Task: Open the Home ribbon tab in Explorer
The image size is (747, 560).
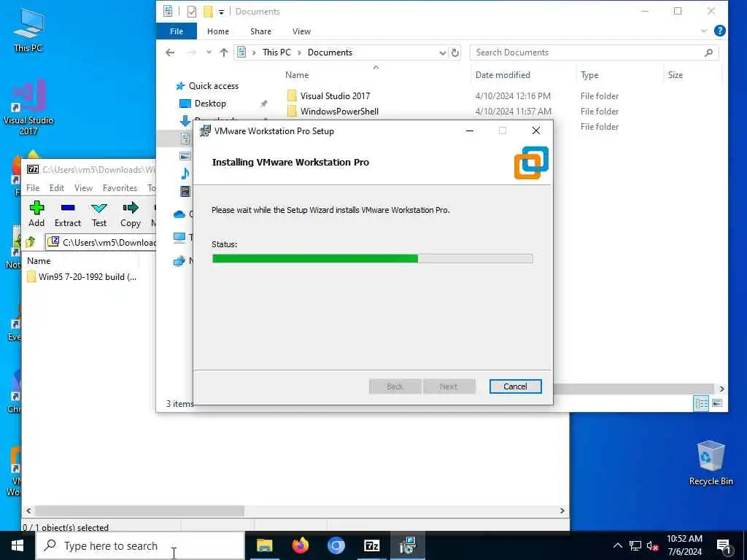Action: 217,31
